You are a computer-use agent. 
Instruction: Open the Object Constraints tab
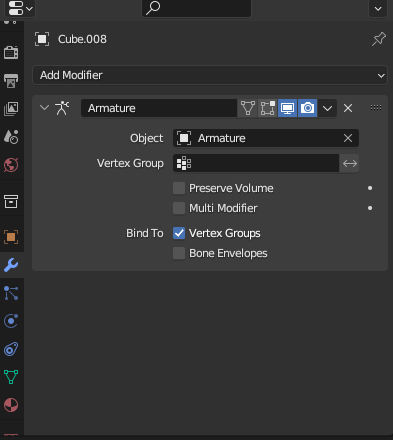pyautogui.click(x=11, y=349)
